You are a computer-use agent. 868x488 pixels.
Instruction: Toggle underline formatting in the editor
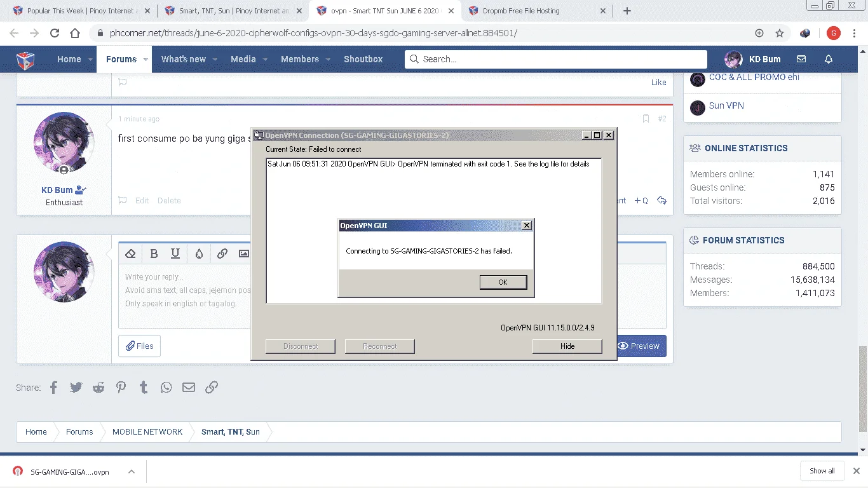(x=175, y=254)
